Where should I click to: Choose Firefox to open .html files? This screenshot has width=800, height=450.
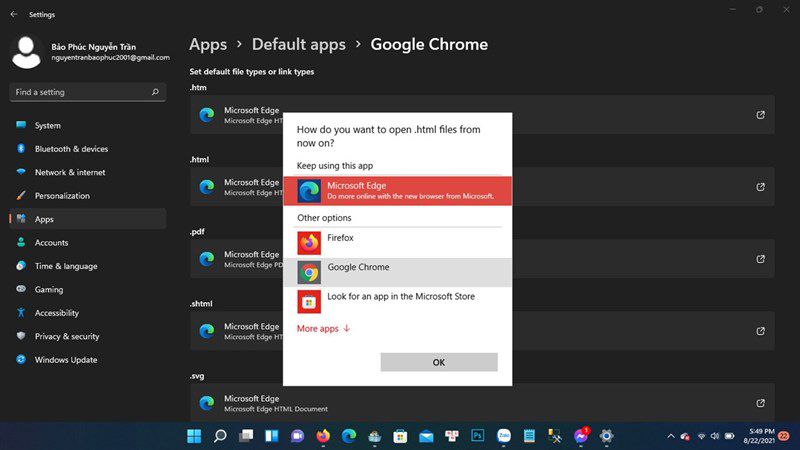pyautogui.click(x=397, y=243)
